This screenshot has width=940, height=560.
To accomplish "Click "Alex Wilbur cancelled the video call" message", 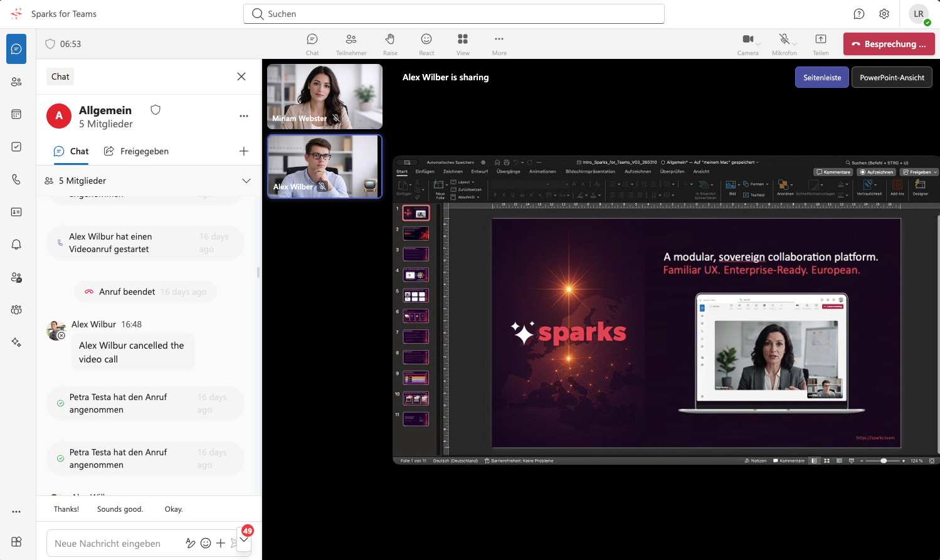I will tap(132, 352).
